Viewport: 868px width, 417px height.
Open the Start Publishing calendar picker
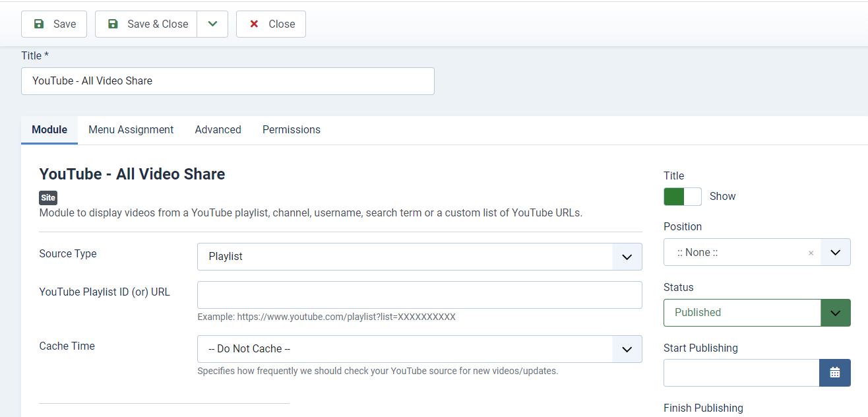click(835, 373)
